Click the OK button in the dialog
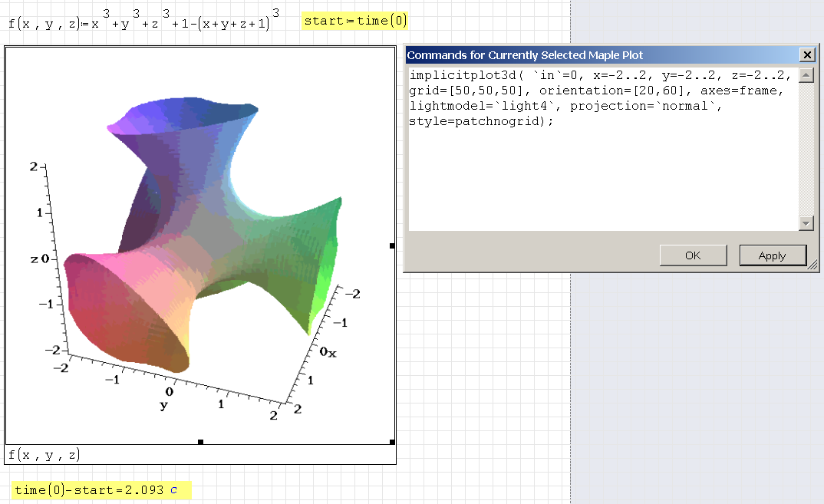This screenshot has height=504, width=824. [693, 256]
